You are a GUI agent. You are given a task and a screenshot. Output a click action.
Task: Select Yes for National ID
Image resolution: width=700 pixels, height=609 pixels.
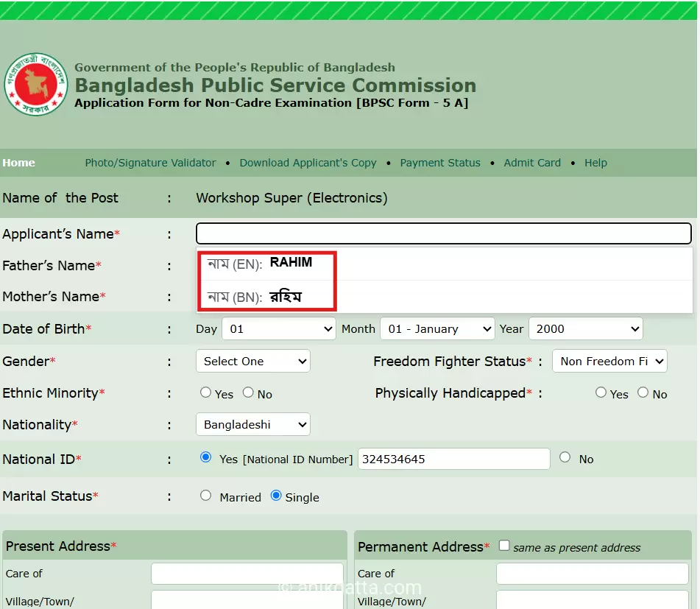[206, 457]
